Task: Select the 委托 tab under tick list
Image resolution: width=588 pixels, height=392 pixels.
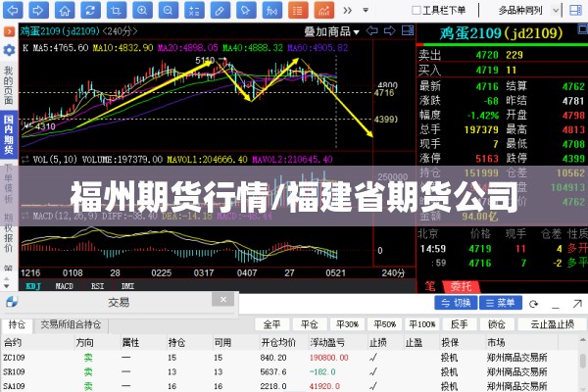Action: (x=461, y=287)
